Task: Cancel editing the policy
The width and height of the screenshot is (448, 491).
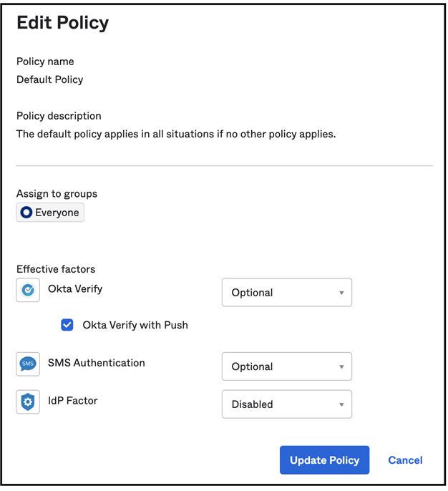Action: tap(405, 460)
